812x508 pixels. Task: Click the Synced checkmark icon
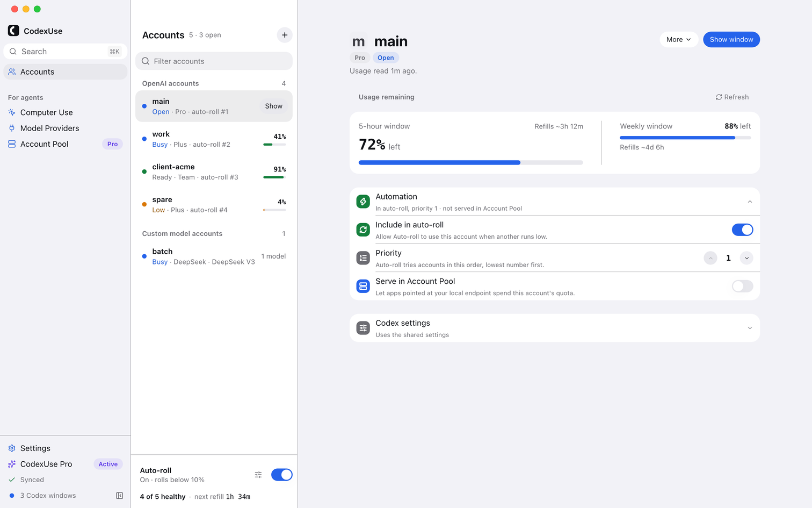point(12,480)
